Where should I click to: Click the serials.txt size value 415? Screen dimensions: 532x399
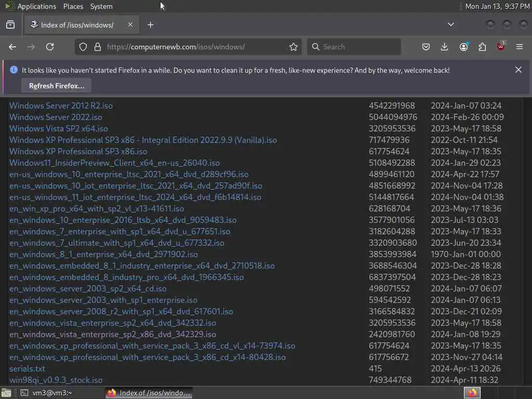pos(375,369)
